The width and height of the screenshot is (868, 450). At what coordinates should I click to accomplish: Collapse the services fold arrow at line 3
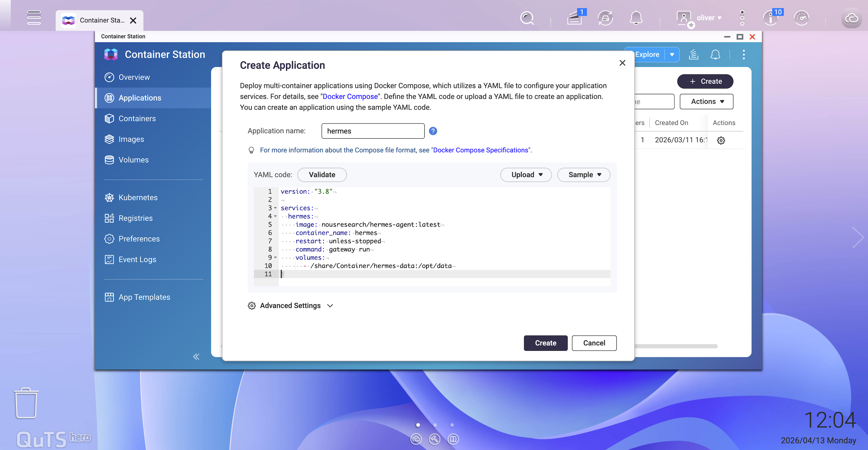point(275,208)
